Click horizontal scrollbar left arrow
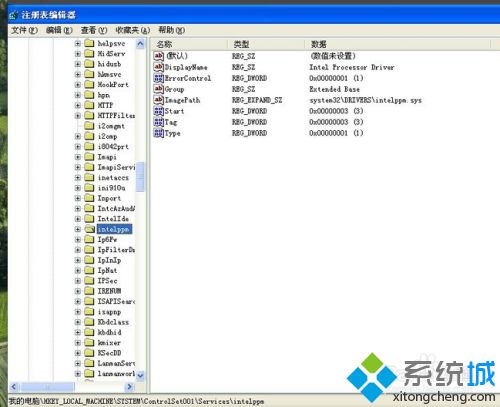 point(14,387)
